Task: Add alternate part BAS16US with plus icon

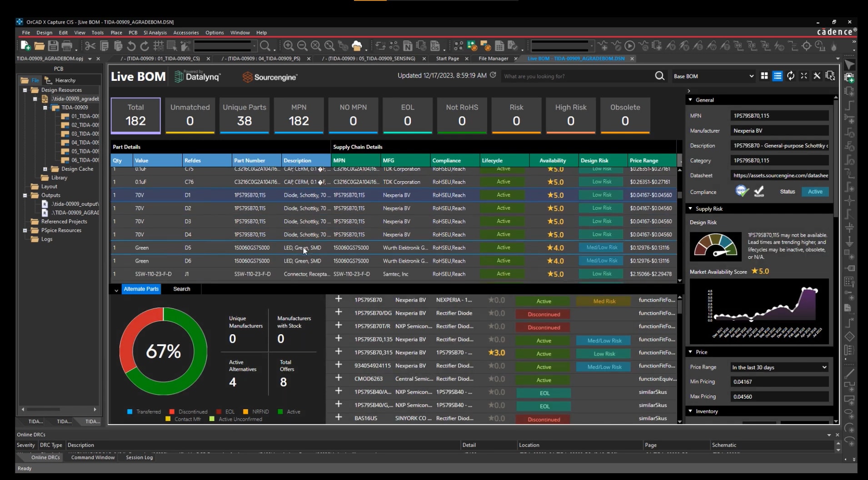Action: pyautogui.click(x=339, y=417)
